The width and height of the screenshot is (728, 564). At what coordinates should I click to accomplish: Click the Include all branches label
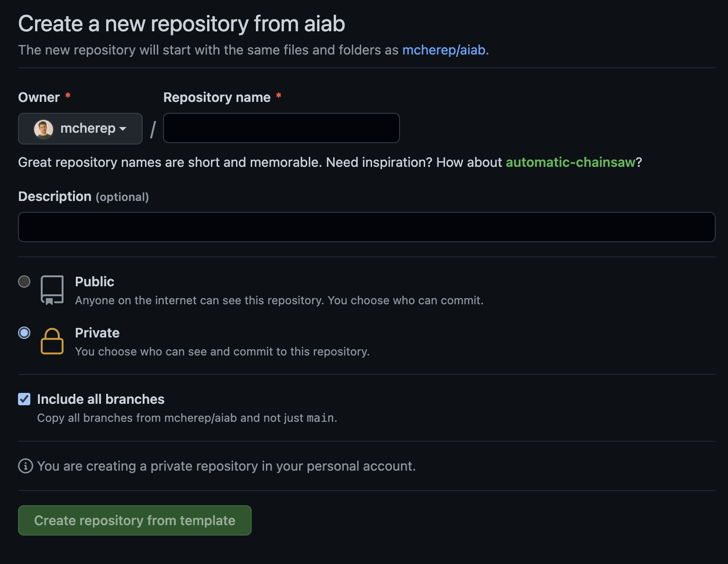click(x=100, y=399)
